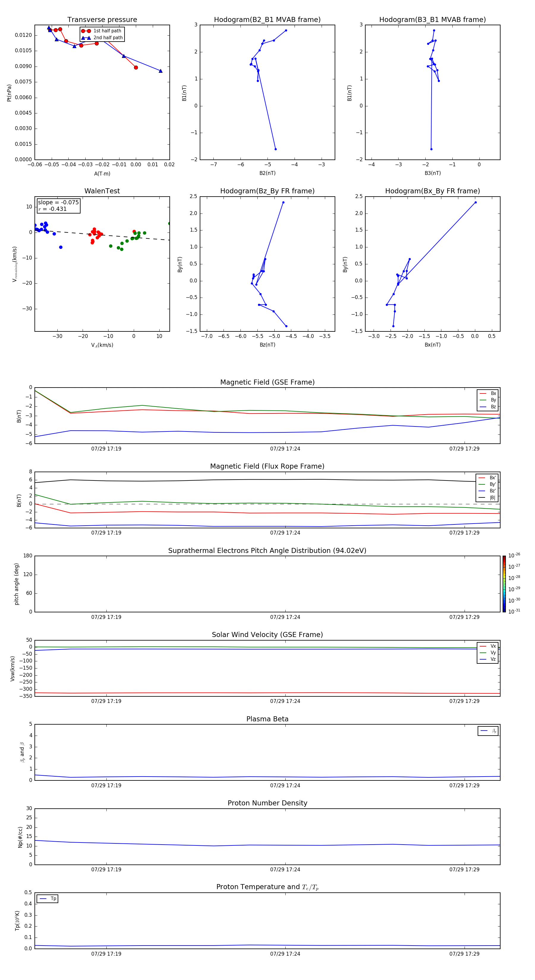Image resolution: width=535 pixels, height=980 pixels.
Task: Click the 'WalenTest' plot title
Action: pos(102,191)
